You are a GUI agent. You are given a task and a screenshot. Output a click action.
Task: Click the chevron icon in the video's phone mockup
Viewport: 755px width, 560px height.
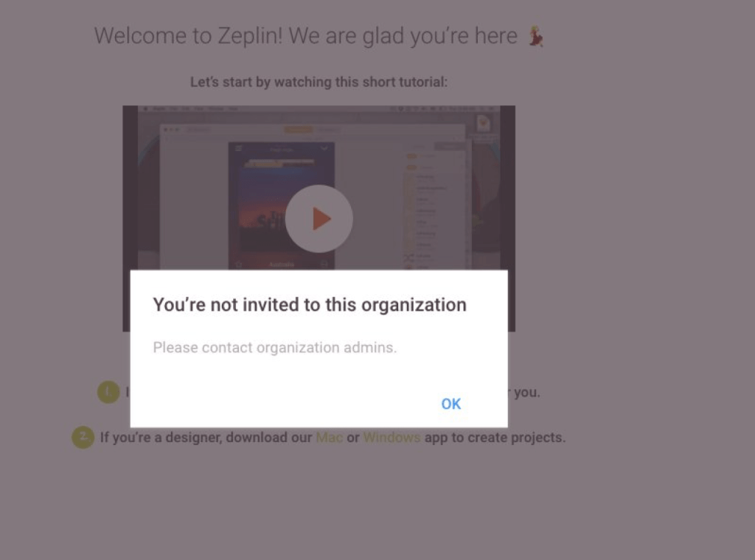coord(324,149)
